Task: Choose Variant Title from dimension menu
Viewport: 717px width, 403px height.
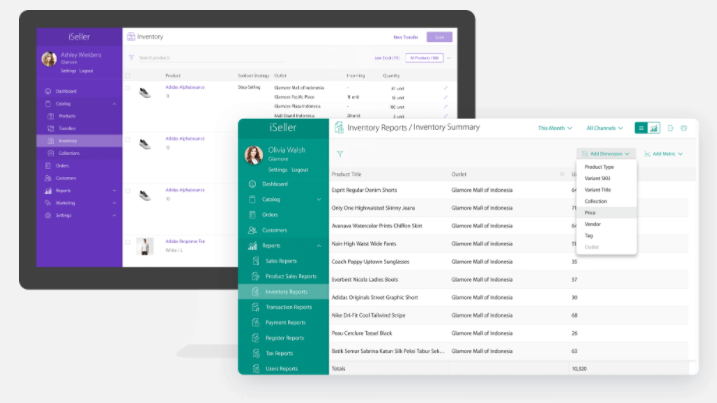Action: click(606, 190)
